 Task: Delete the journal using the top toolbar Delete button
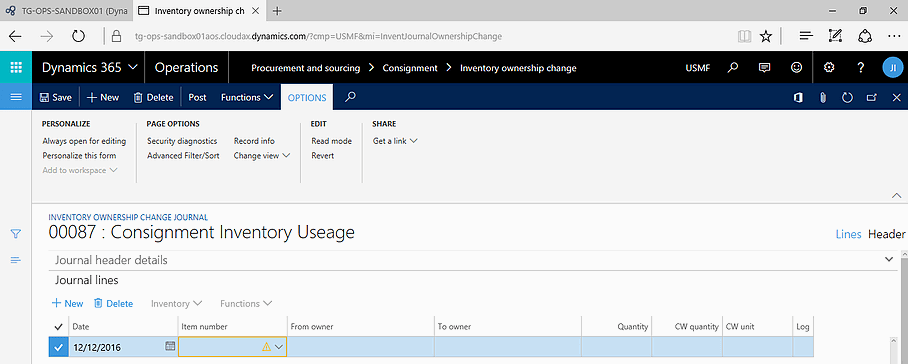tap(153, 97)
